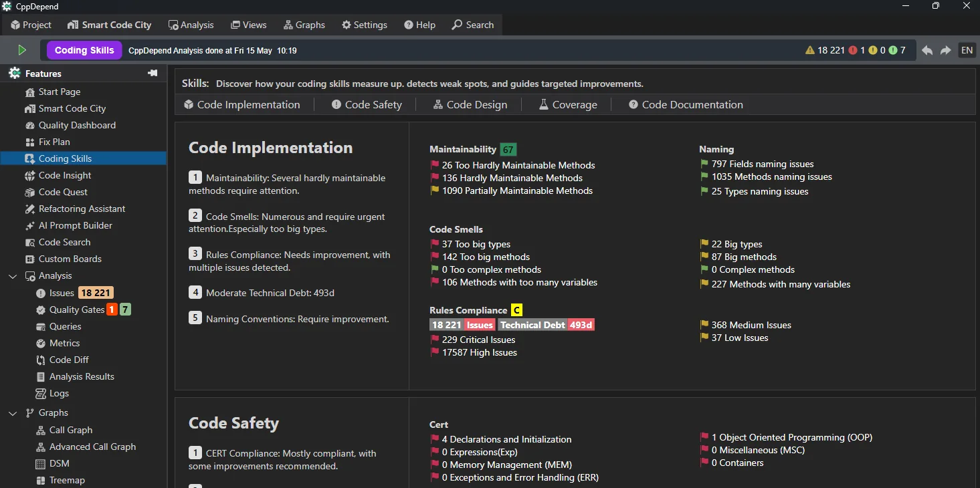The height and width of the screenshot is (488, 980).
Task: Collapse the Graphs tree node
Action: pos(13,413)
